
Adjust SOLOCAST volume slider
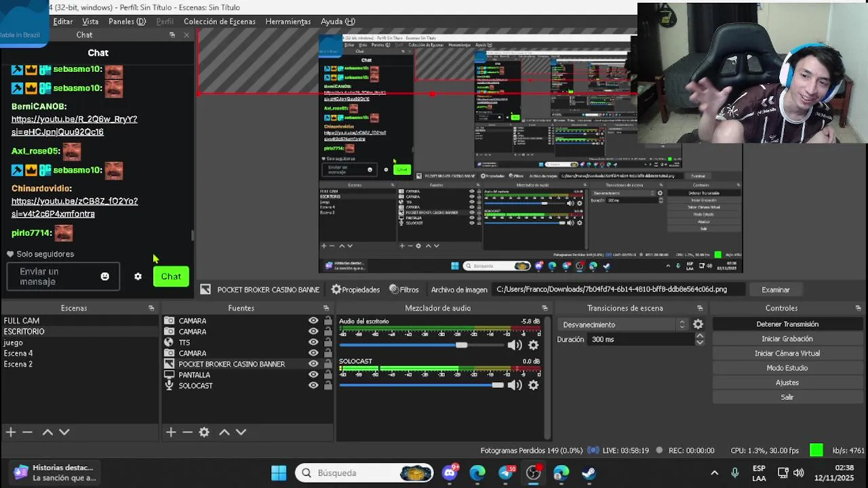tap(498, 385)
